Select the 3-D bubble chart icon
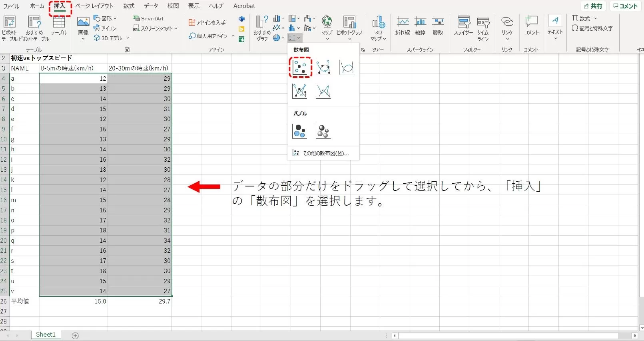 coord(323,131)
